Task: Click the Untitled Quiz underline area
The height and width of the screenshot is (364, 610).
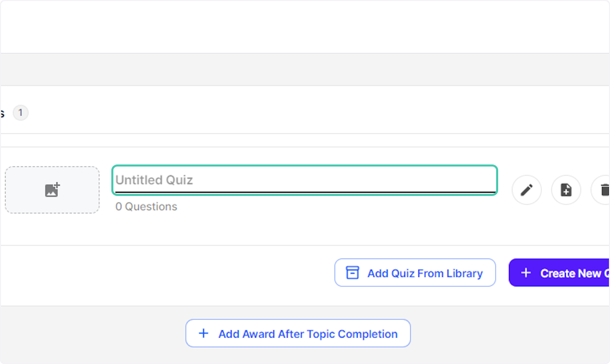Action: 304,189
